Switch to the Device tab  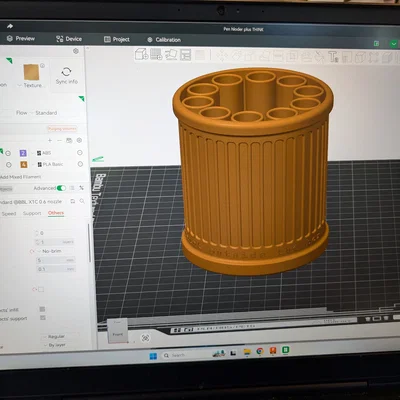[x=69, y=39]
